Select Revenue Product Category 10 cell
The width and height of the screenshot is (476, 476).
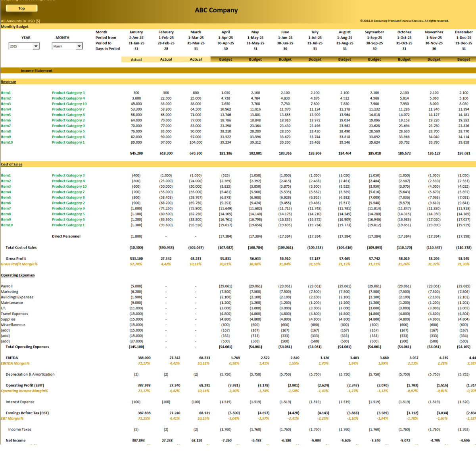coord(69,104)
